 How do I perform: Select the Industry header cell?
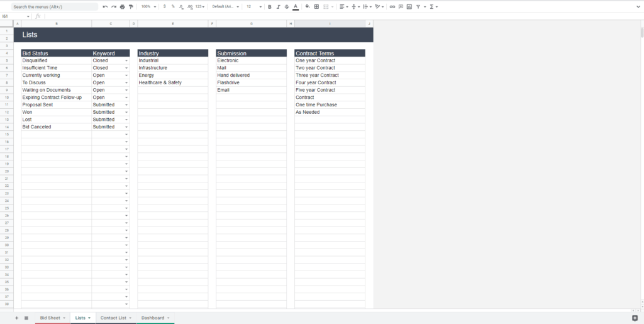click(172, 53)
